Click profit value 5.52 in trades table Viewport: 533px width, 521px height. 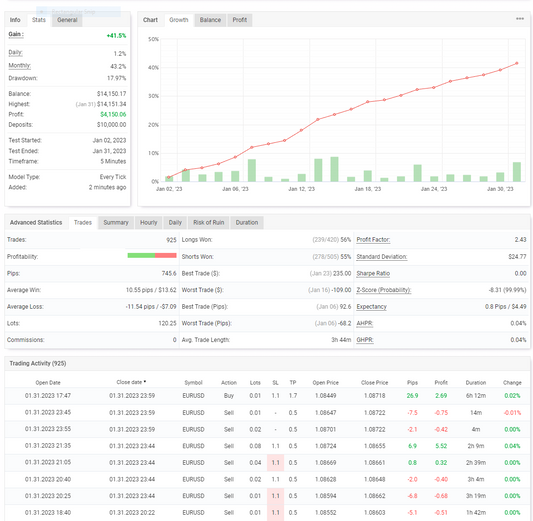(441, 446)
